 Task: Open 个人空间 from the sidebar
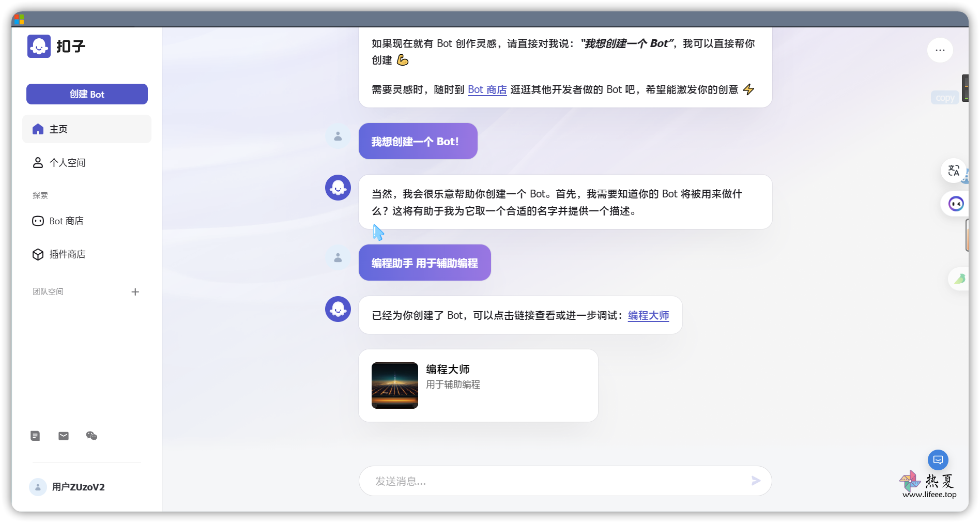[x=67, y=163]
